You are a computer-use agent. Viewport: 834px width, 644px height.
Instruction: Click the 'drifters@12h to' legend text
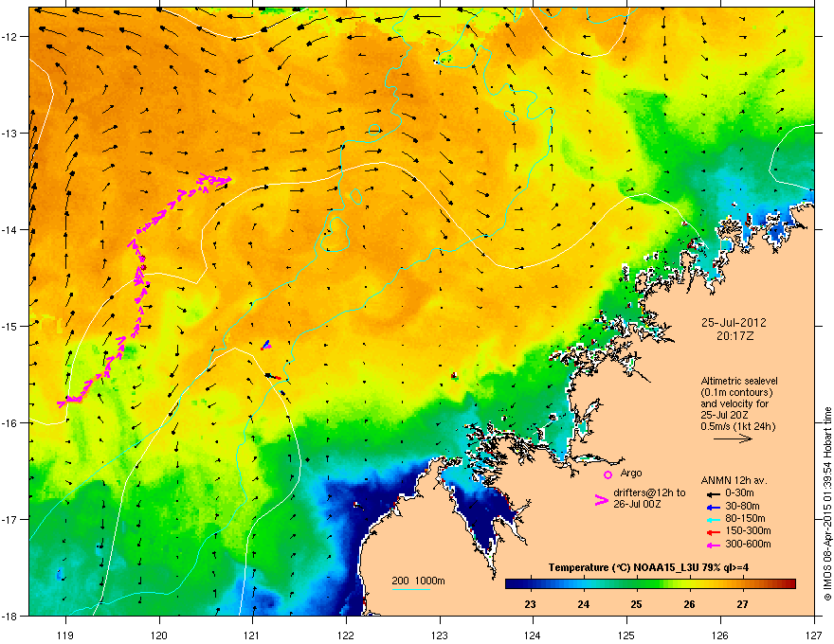[x=649, y=493]
